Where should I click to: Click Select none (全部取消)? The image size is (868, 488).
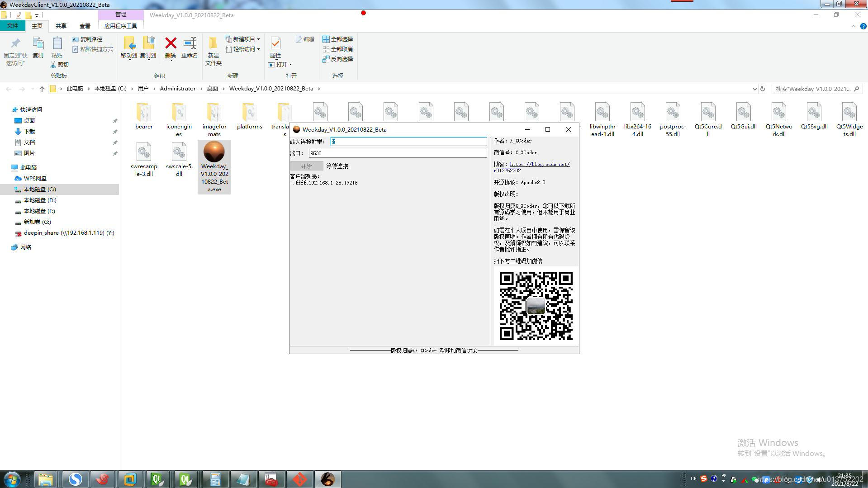pos(337,49)
